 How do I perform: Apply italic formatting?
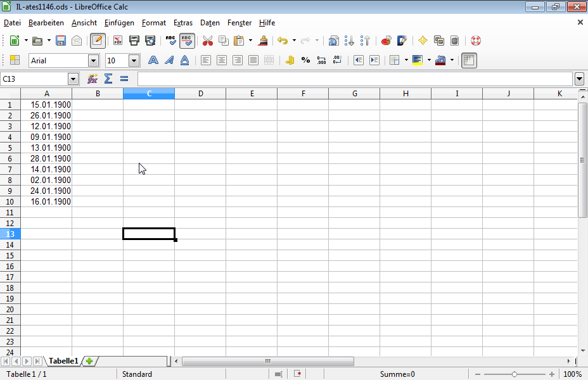tap(169, 60)
